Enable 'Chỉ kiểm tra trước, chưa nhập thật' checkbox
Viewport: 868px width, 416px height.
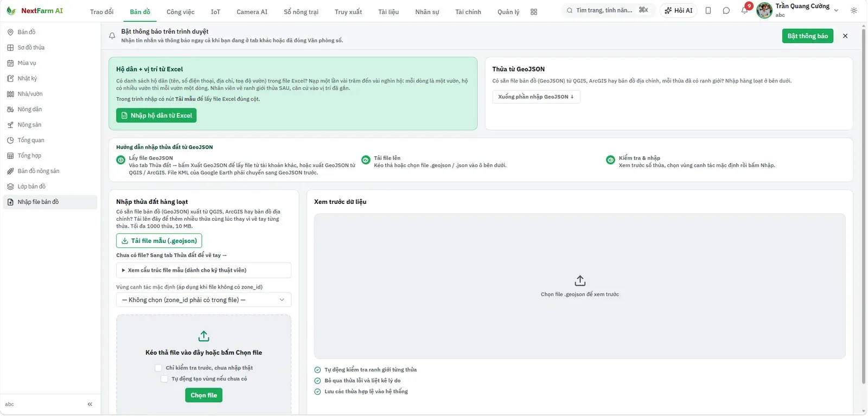click(158, 368)
